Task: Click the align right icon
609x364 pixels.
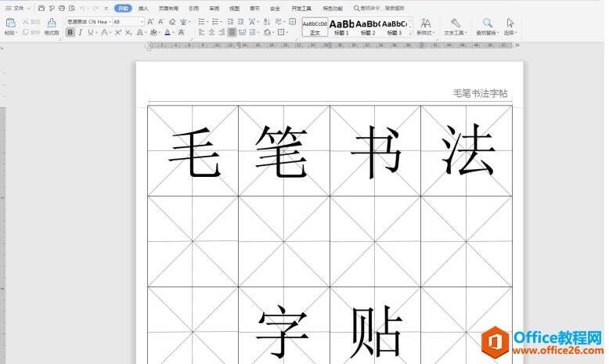Action: (222, 33)
